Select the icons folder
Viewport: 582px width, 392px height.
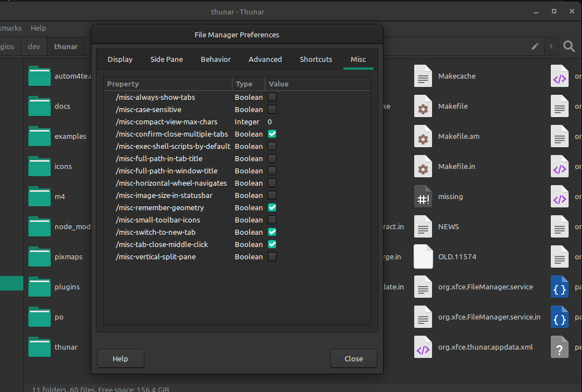pos(40,166)
